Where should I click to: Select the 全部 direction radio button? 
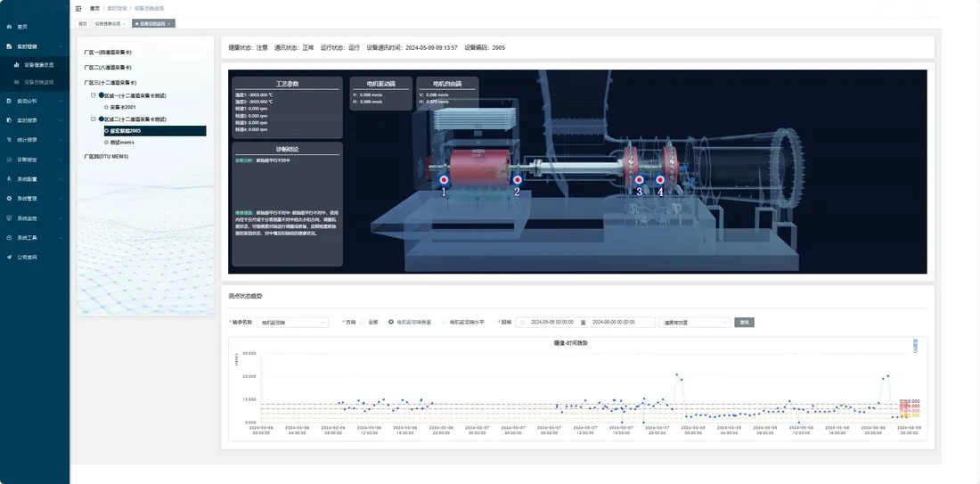tap(363, 322)
